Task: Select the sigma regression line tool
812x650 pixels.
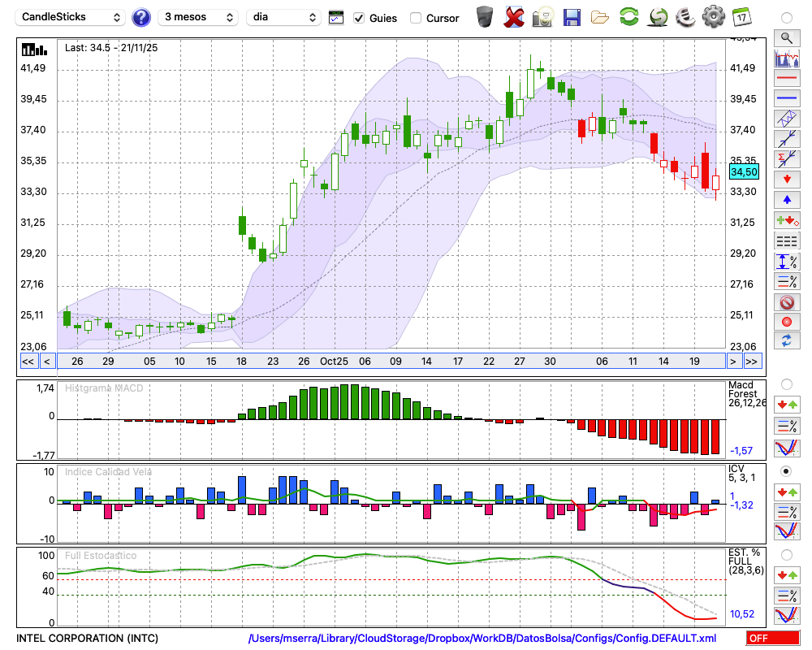Action: point(787,159)
